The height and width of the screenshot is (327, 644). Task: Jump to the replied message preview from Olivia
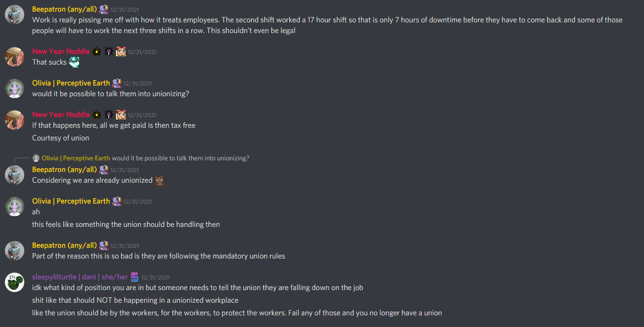[x=180, y=158]
